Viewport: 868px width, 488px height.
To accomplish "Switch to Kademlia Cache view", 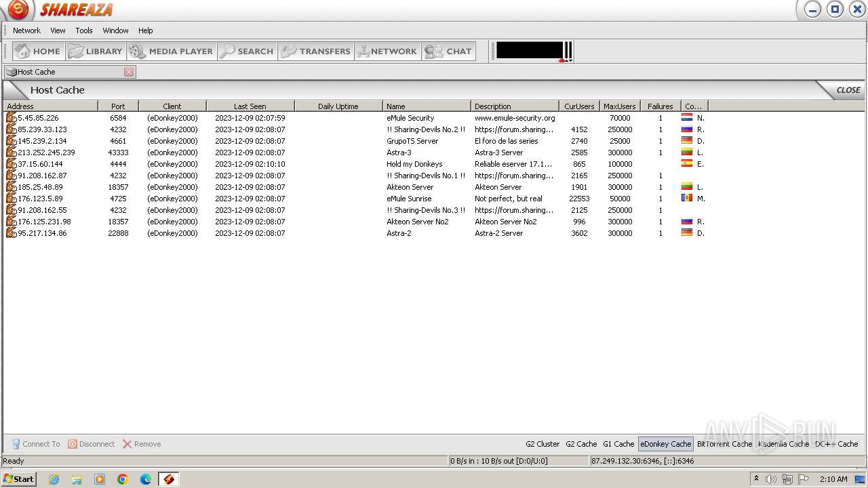I will pos(783,444).
